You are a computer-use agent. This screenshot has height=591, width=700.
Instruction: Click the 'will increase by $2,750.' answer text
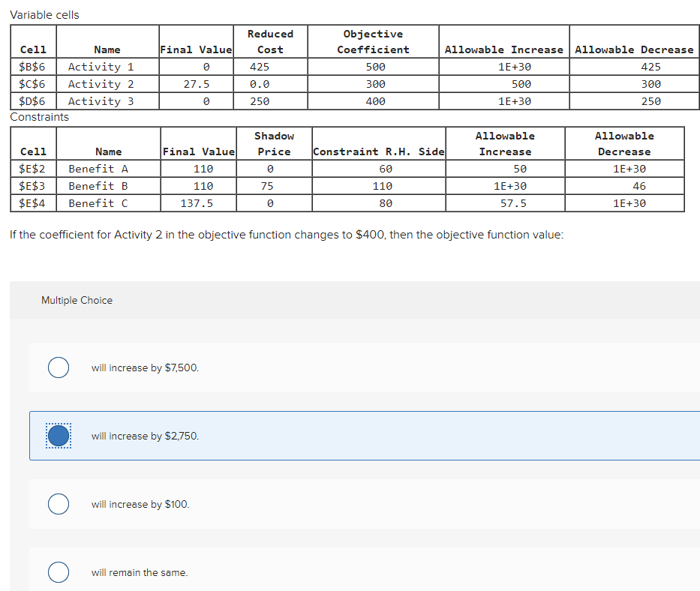[x=145, y=436]
